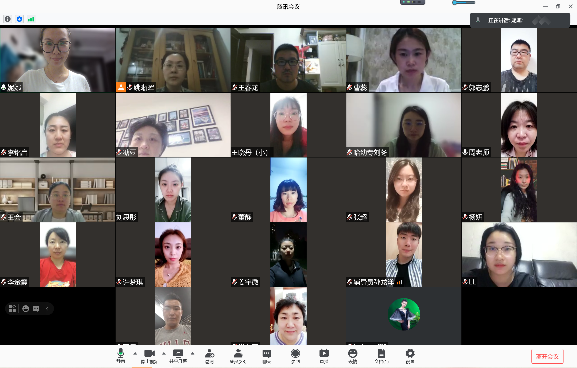Start screen sharing from the toolbar
Viewport: 577px width, 368px height.
[x=178, y=355]
